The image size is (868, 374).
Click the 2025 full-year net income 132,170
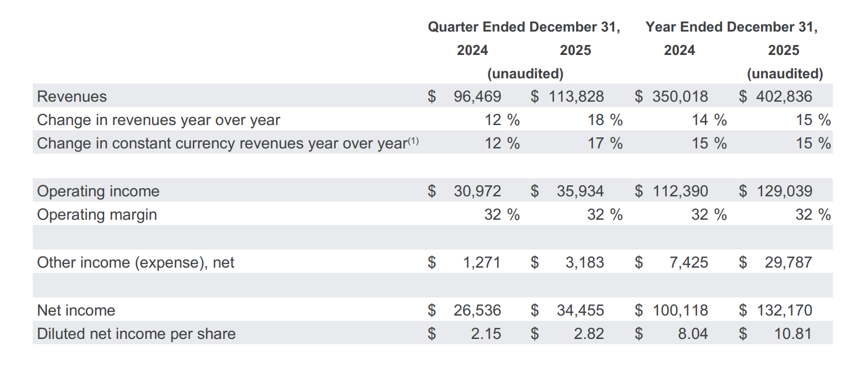784,310
